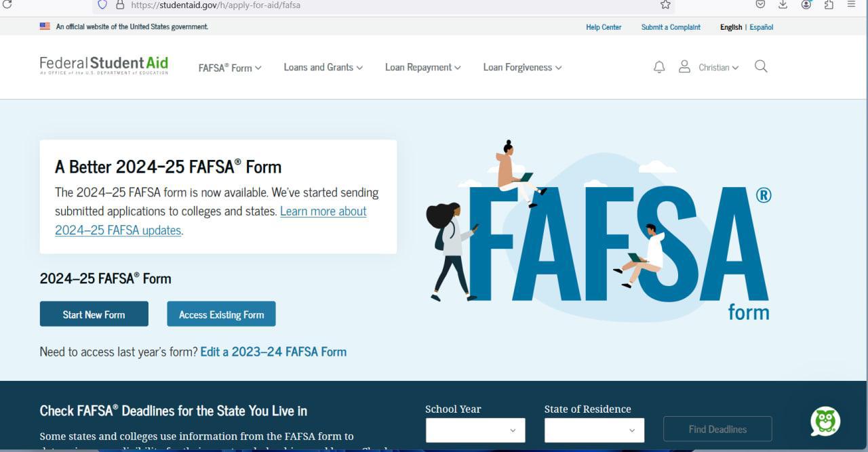The image size is (868, 452).
Task: Click the Federal Student Aid logo
Action: tap(104, 66)
